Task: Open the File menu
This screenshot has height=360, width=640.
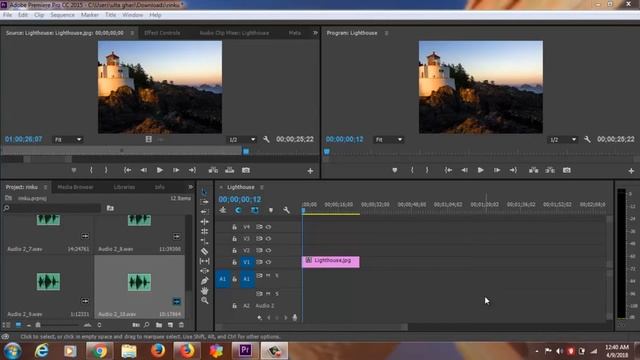Action: click(x=7, y=15)
